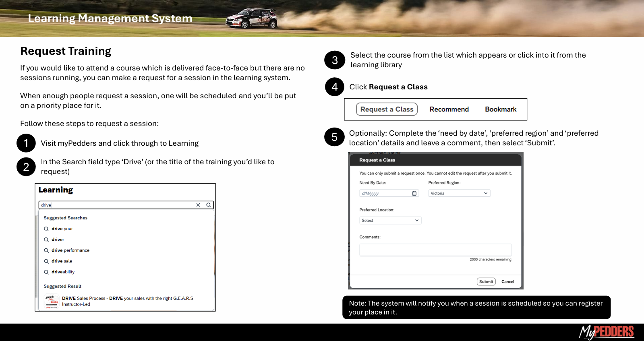This screenshot has height=341, width=644.
Task: Click the DRIVE Sales Process course thumbnail
Action: [52, 301]
